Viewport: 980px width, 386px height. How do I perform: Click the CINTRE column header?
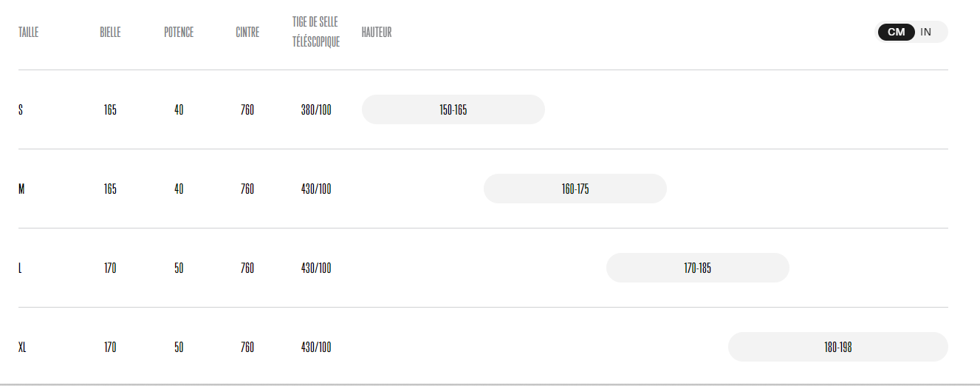coord(247,33)
